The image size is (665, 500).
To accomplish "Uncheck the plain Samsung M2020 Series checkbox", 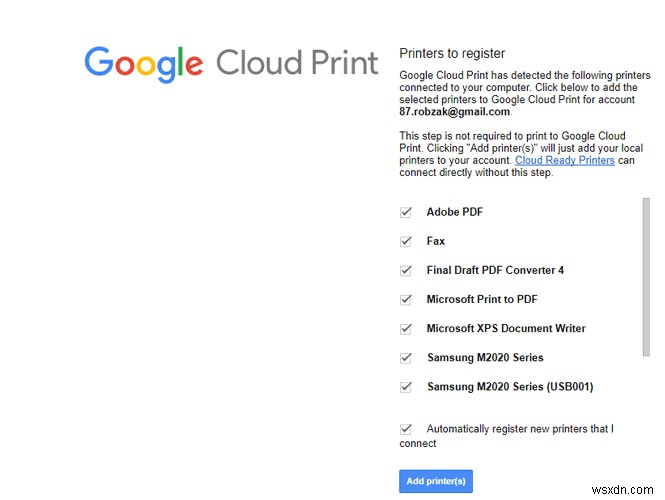I will (x=406, y=357).
